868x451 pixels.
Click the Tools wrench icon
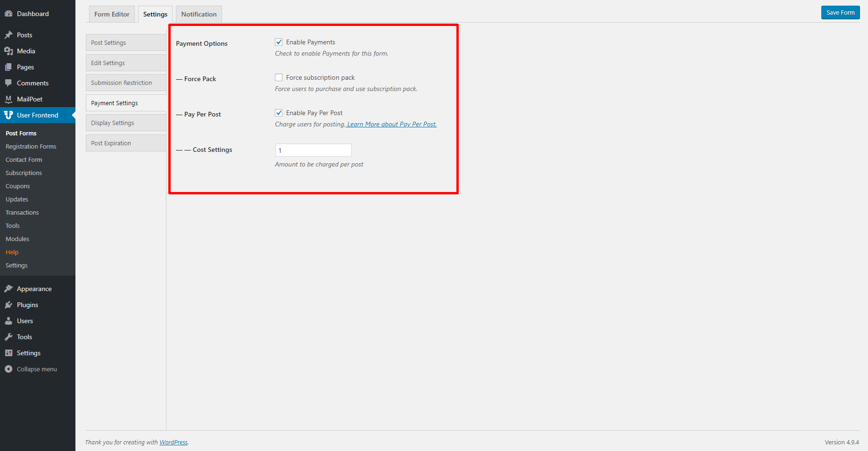(x=8, y=337)
